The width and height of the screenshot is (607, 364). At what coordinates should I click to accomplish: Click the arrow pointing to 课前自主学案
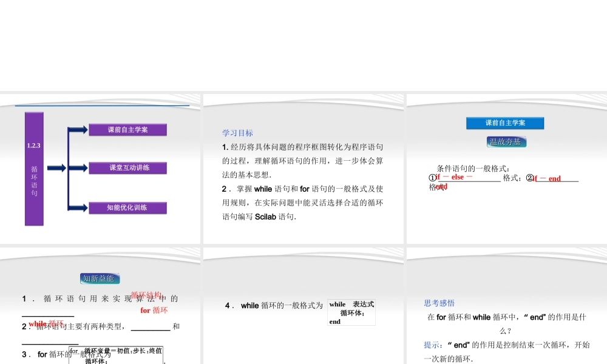[78, 130]
